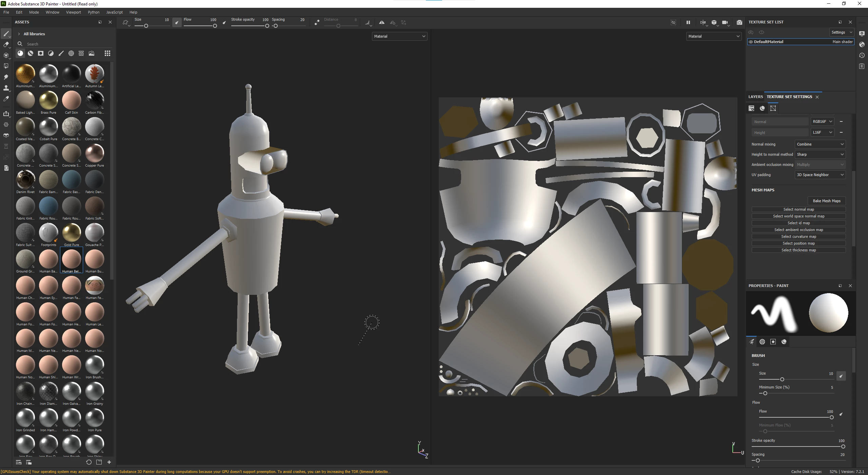The height and width of the screenshot is (475, 868).
Task: Select the Eraser tool in left toolbar
Action: (x=6, y=45)
